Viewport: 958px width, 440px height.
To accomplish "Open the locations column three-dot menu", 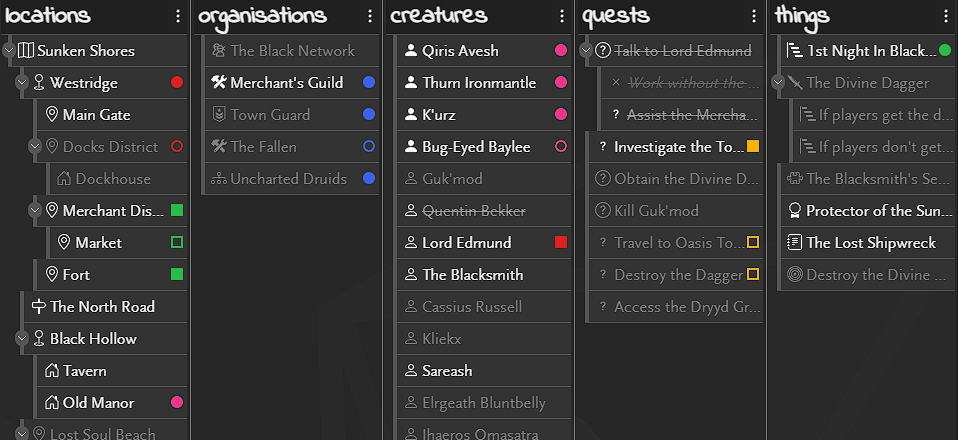I will [x=178, y=16].
